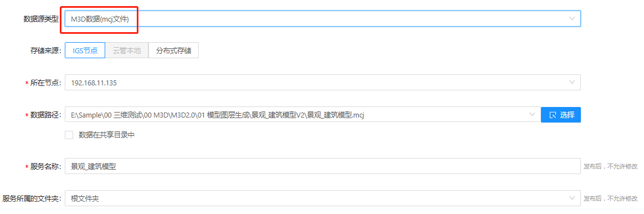
Task: Click the chevron arrow of 服务所属的文件夹 field
Action: coord(572,198)
